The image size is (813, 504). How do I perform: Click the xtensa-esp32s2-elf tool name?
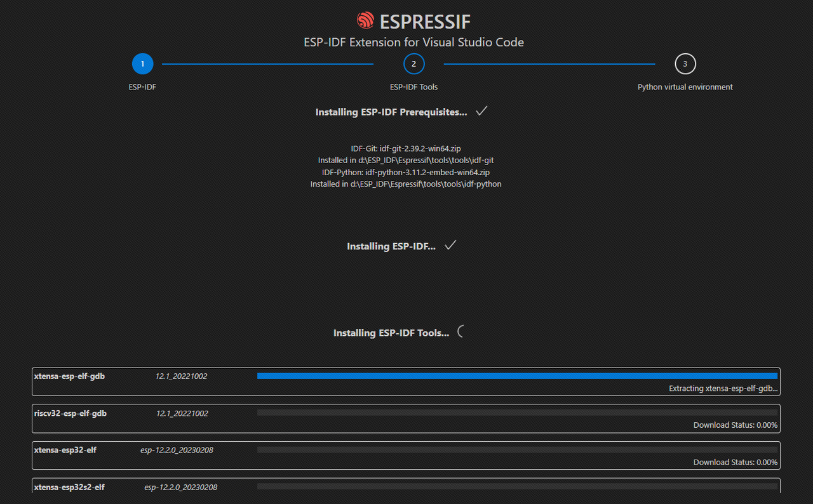tap(69, 487)
